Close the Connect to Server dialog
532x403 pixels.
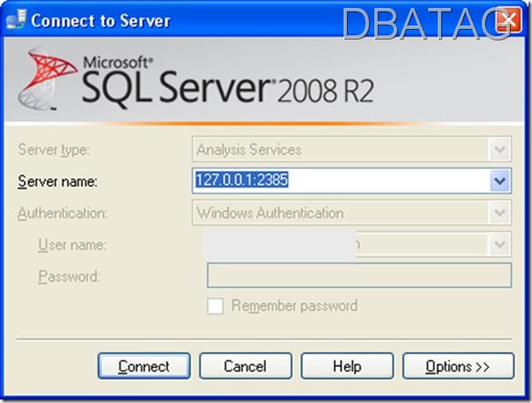point(508,19)
